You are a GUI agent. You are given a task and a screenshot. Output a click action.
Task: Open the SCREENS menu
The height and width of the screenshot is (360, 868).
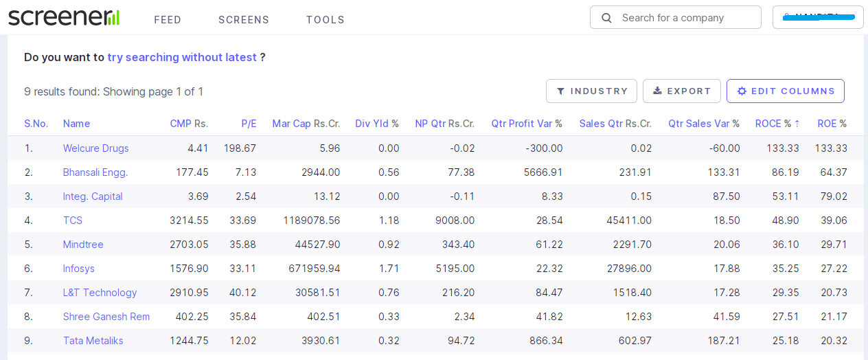(244, 20)
